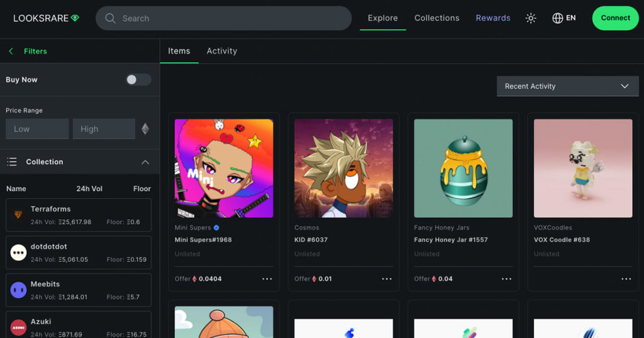This screenshot has height=338, width=644.
Task: Click Meebits collection avatar
Action: pyautogui.click(x=18, y=290)
